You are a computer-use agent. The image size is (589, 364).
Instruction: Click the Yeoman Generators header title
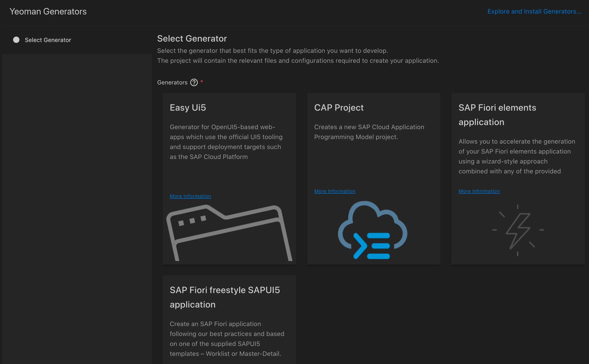(x=48, y=12)
